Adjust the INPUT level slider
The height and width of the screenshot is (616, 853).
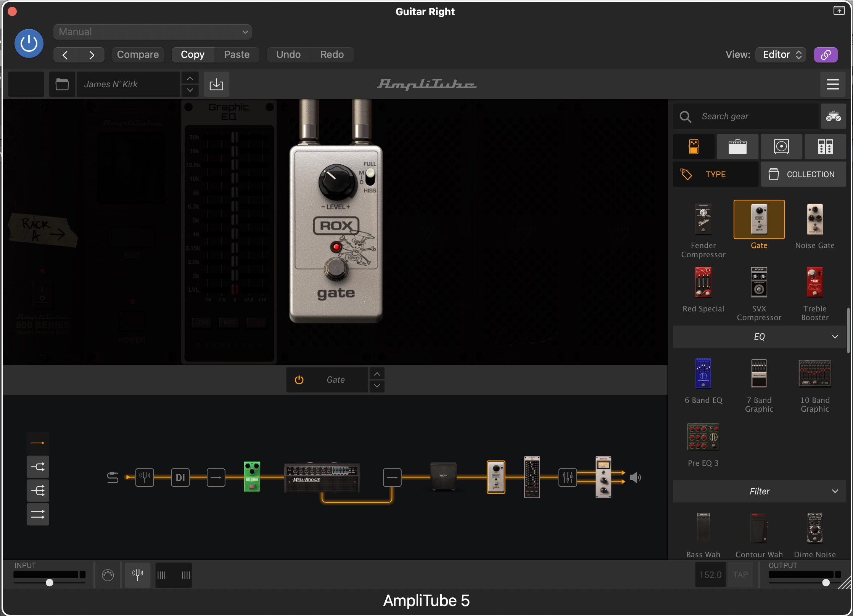[50, 582]
